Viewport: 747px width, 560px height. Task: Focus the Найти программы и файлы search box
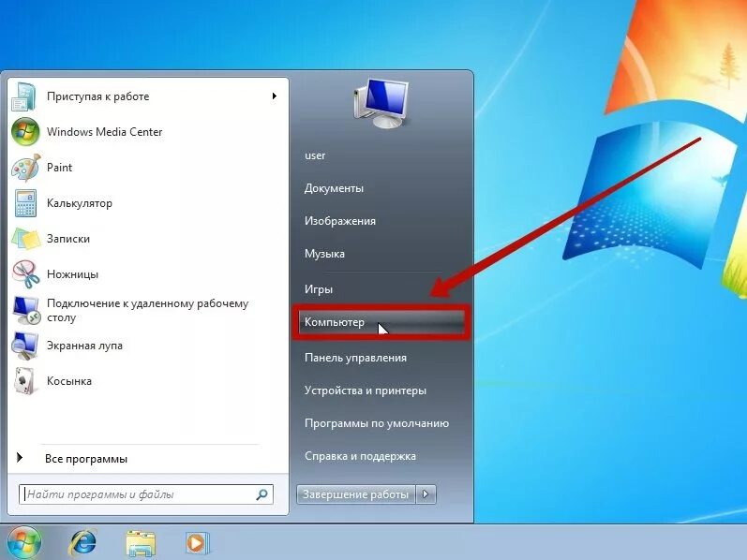pos(146,494)
